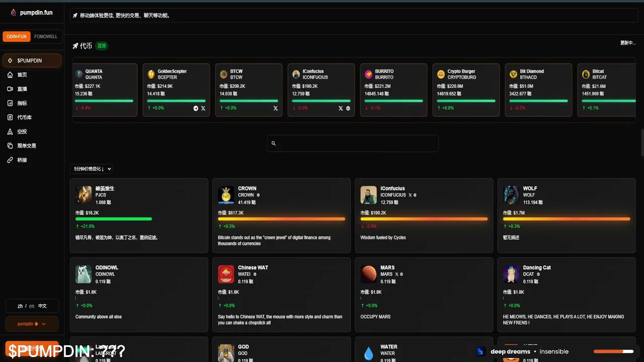
Task: Open GoldenScepter's X icon
Action: (203, 108)
